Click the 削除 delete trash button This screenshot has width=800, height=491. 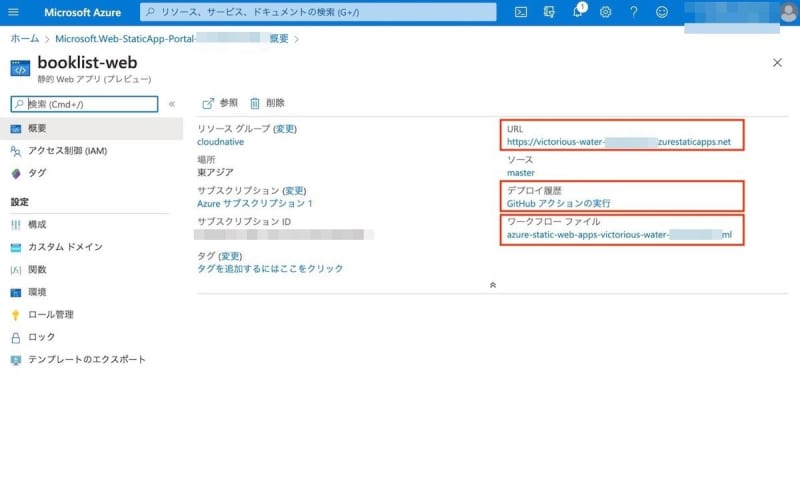click(x=267, y=103)
